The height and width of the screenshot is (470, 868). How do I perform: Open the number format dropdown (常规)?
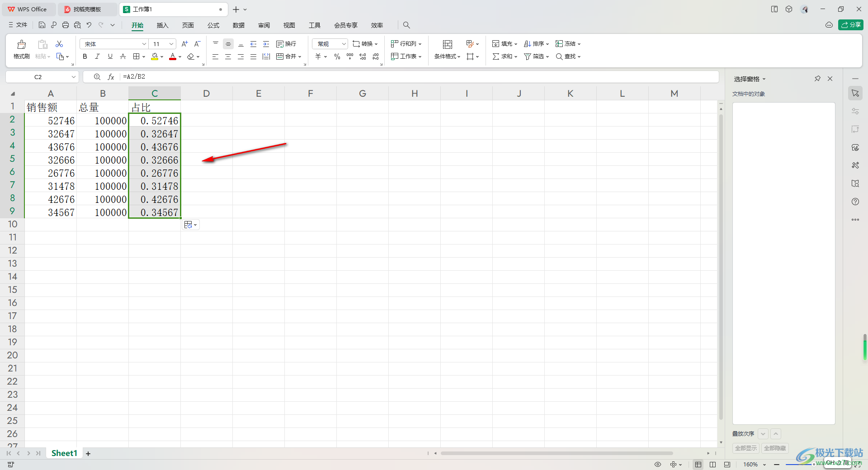pos(330,44)
